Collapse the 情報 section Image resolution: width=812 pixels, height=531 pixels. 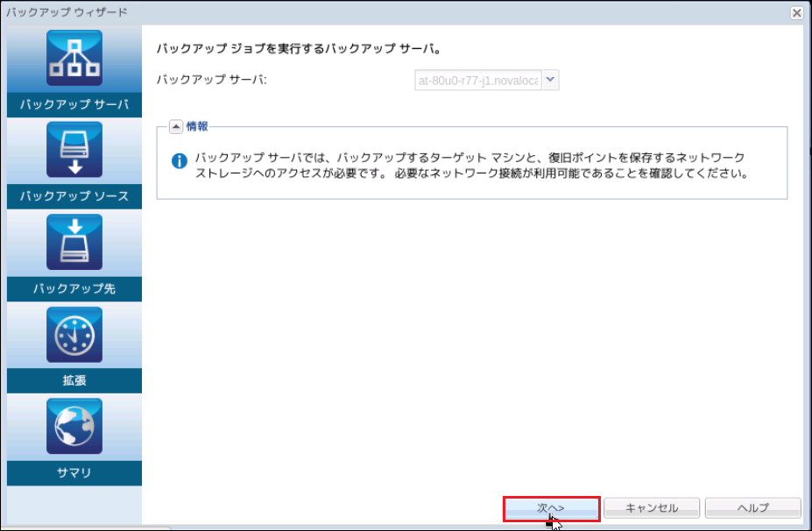pyautogui.click(x=176, y=126)
